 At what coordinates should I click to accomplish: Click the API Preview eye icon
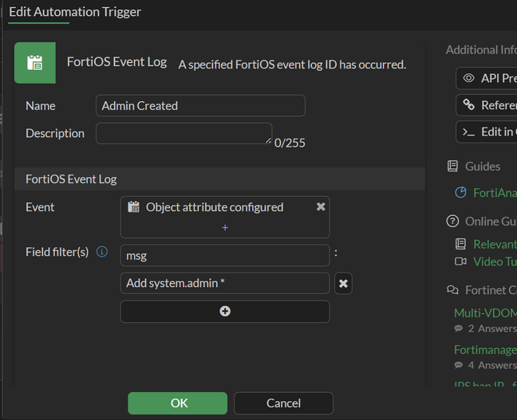[469, 78]
